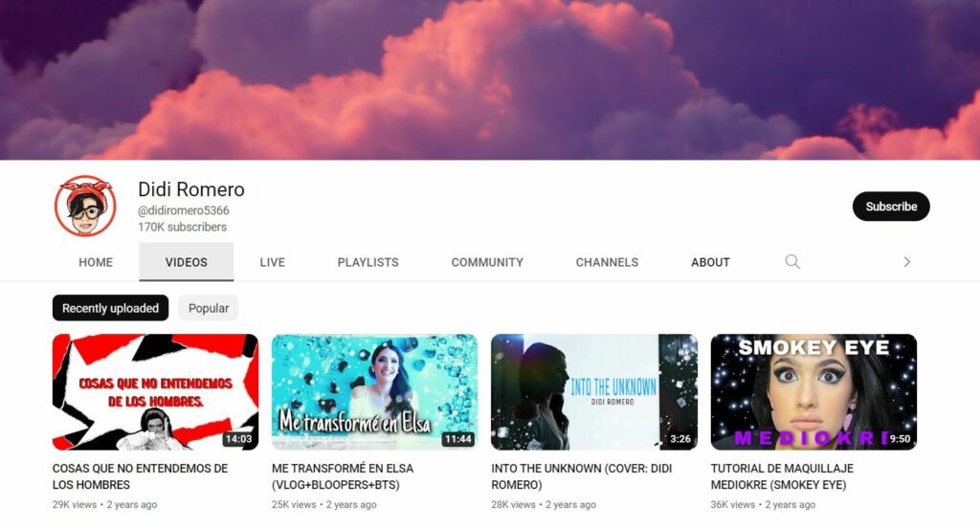Subscribe to Didi Romero channel
Screen dimensions: 980x527
click(x=891, y=206)
